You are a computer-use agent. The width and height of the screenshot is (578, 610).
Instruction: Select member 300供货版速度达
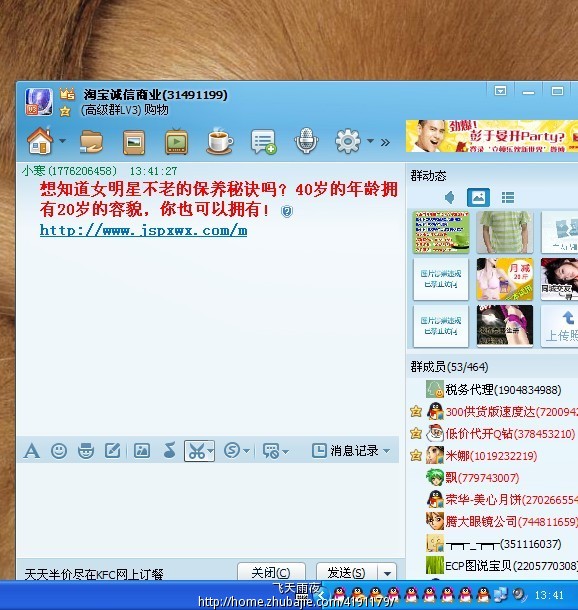pyautogui.click(x=493, y=412)
